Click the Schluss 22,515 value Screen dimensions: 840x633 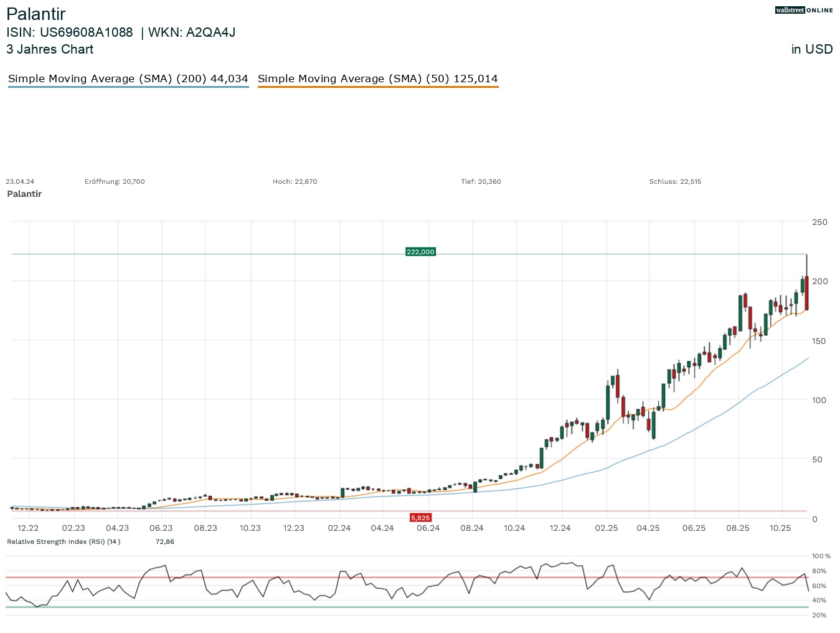point(675,181)
